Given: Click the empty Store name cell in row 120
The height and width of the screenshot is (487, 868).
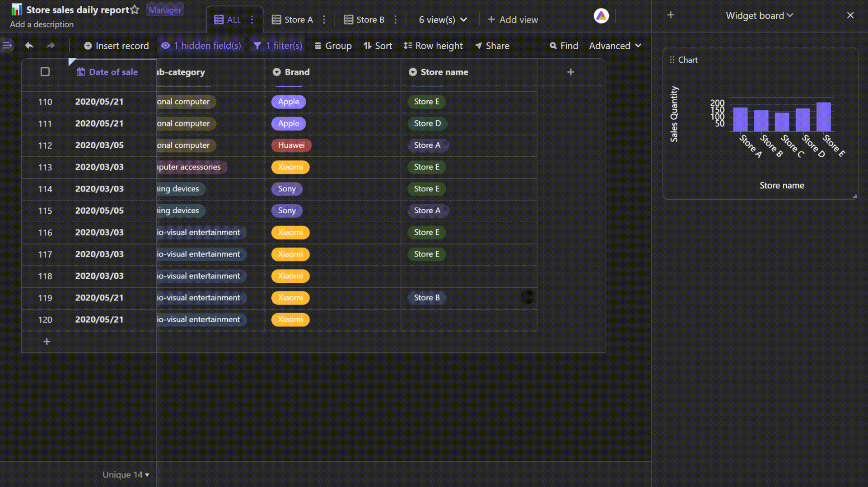Looking at the screenshot, I should coord(469,320).
